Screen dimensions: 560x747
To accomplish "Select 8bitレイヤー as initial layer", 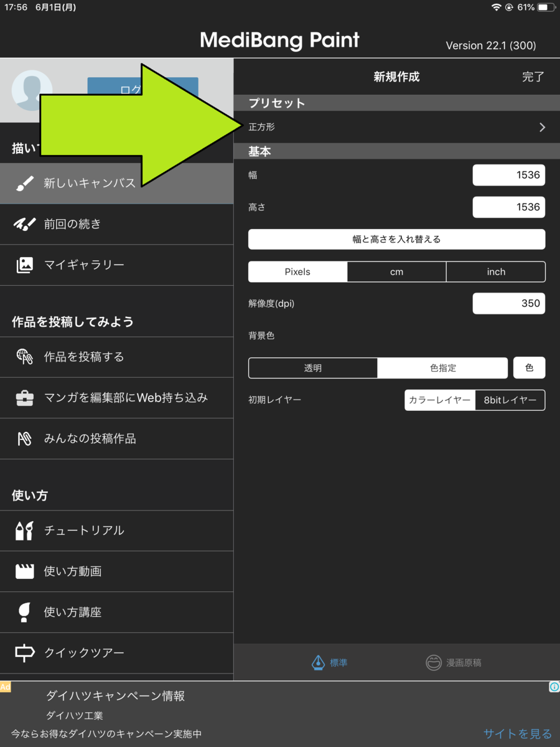I will pos(510,400).
